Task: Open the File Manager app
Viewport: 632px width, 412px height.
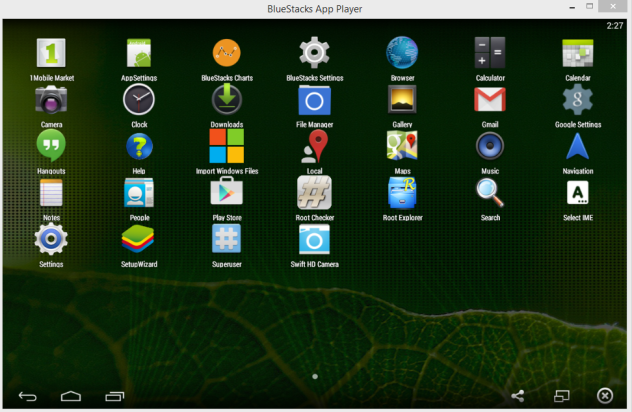Action: pos(314,100)
